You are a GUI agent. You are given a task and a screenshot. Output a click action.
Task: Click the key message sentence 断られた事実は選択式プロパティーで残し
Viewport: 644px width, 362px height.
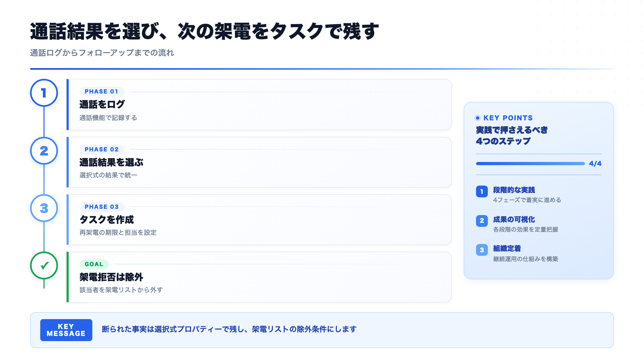coord(173,329)
